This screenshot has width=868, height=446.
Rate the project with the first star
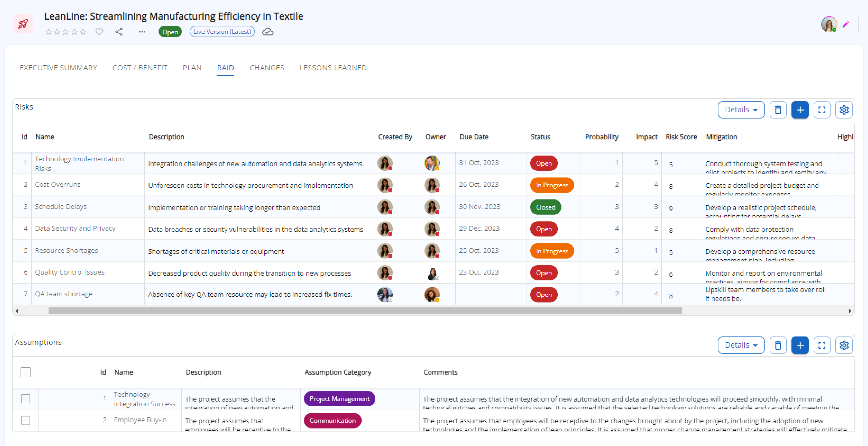click(49, 32)
